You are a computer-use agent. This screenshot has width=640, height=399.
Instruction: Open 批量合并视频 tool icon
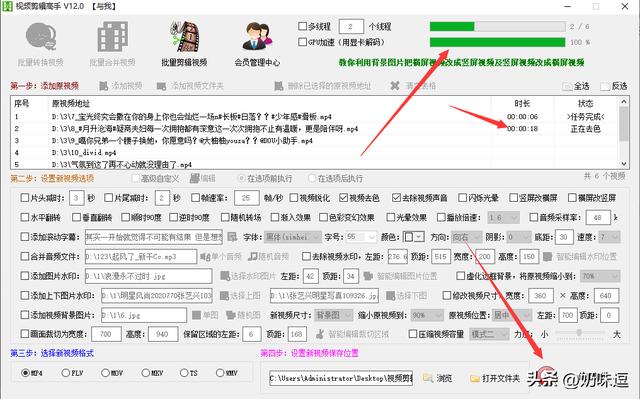pyautogui.click(x=112, y=37)
